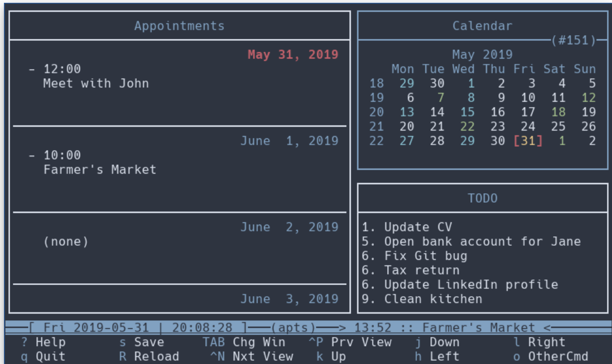Image resolution: width=612 pixels, height=364 pixels.
Task: Pick day 15 on the calendar
Action: point(467,113)
